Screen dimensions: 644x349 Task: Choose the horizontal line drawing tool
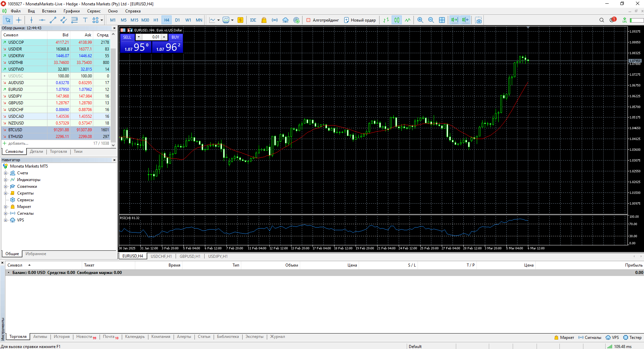[42, 20]
